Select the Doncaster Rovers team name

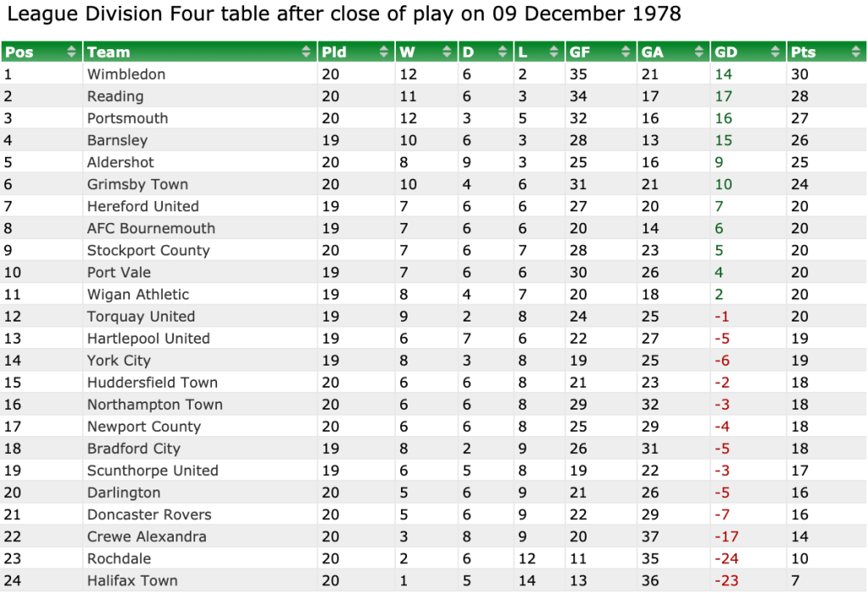149,516
